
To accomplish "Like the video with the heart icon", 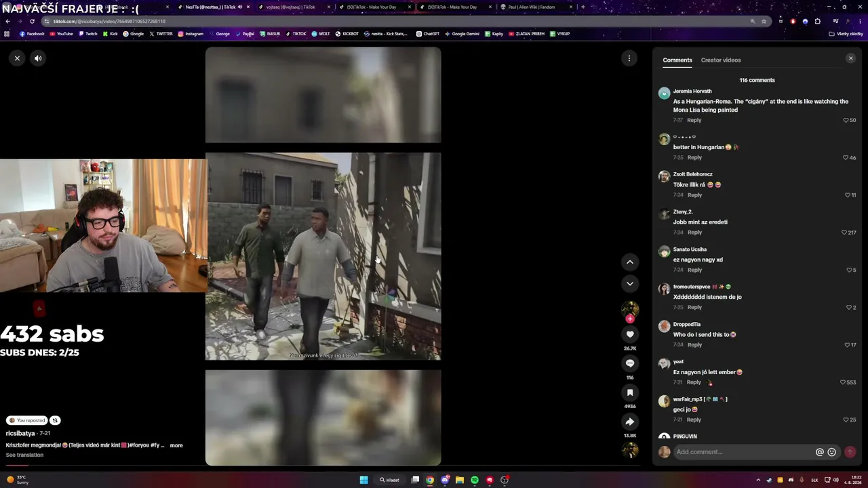I will [630, 334].
